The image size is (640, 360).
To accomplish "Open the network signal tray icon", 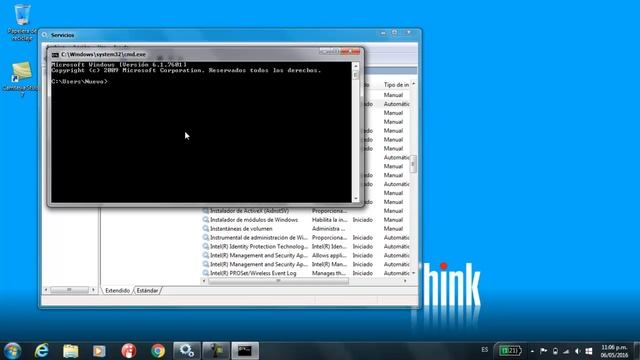I will 566,351.
